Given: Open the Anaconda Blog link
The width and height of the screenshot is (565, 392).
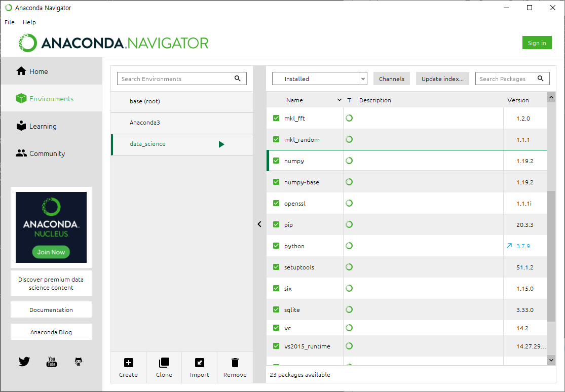Looking at the screenshot, I should coord(51,332).
